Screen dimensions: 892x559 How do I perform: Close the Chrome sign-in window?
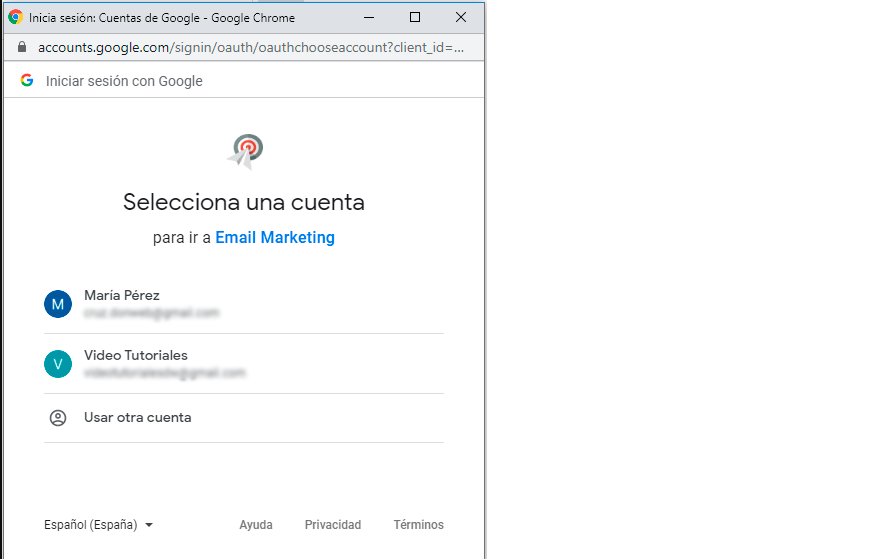(461, 18)
